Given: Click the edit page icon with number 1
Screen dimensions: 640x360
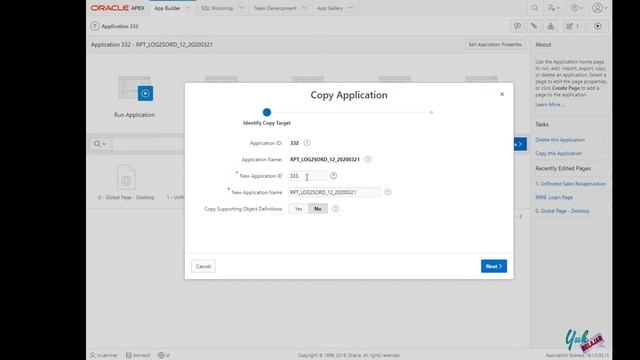Looking at the screenshot, I should (x=573, y=26).
